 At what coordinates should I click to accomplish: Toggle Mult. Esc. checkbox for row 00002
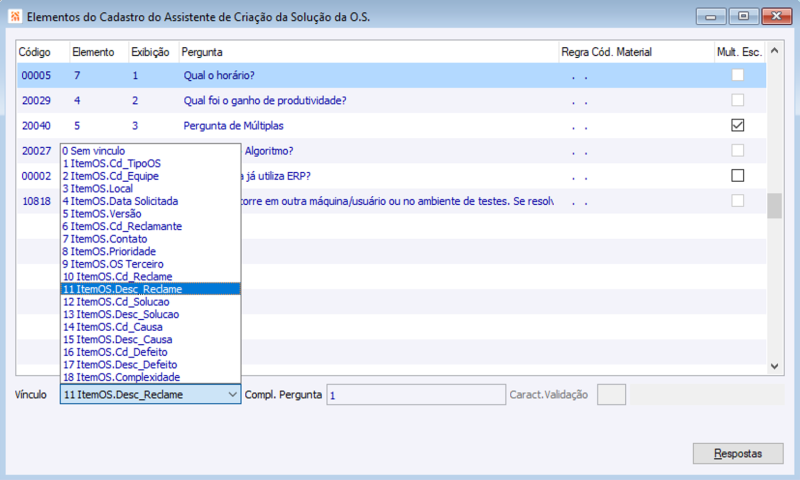[737, 175]
